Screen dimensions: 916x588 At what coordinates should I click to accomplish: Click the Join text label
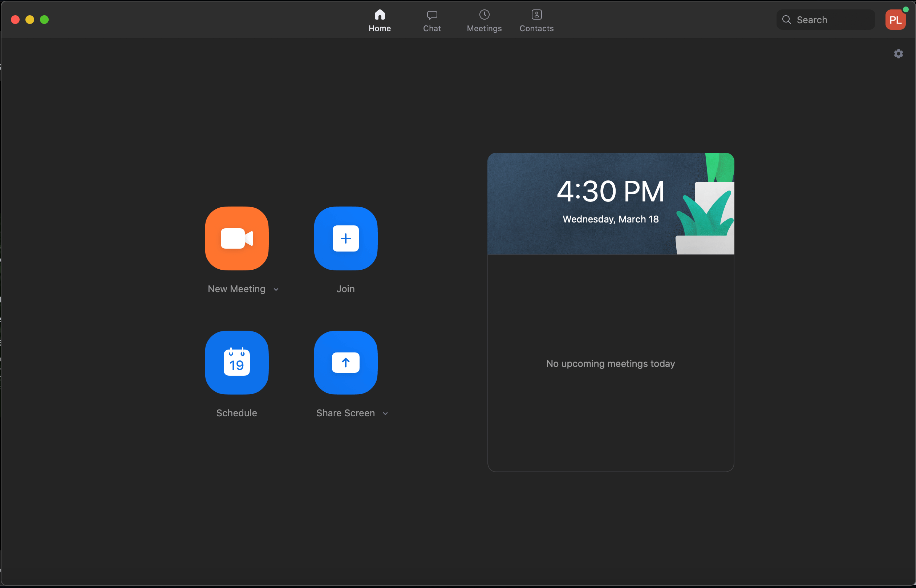pos(345,289)
